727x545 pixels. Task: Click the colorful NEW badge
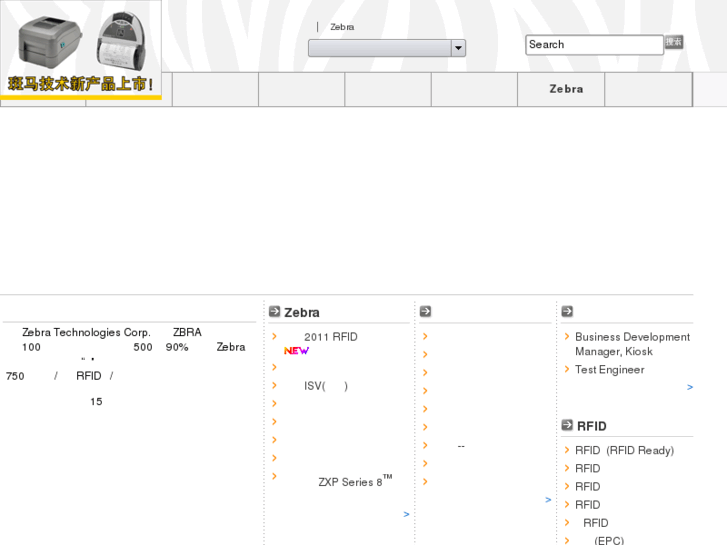(x=296, y=351)
